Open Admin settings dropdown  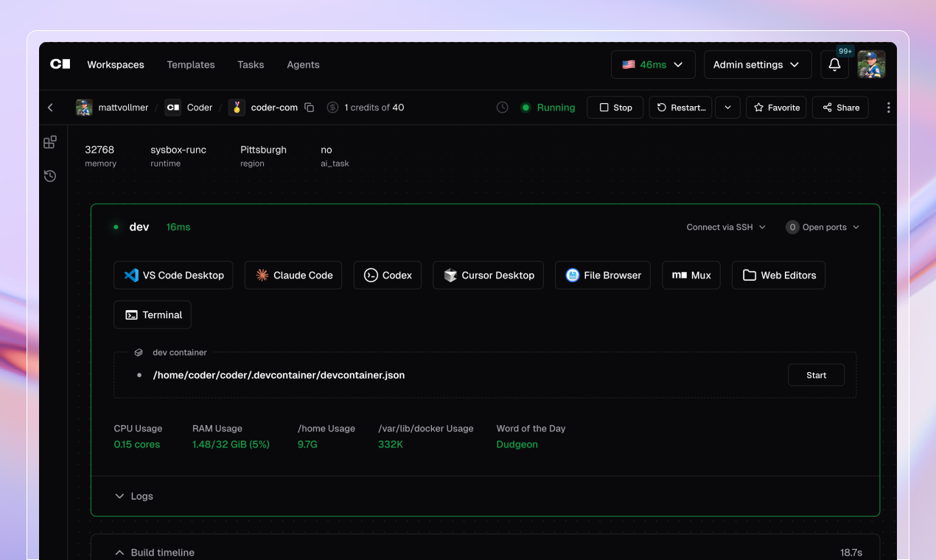[x=758, y=65]
